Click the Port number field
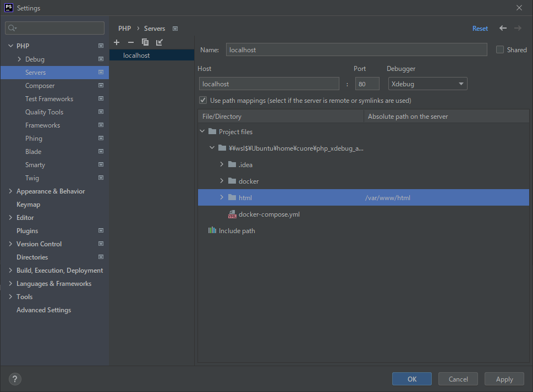The height and width of the screenshot is (392, 533). coord(367,84)
